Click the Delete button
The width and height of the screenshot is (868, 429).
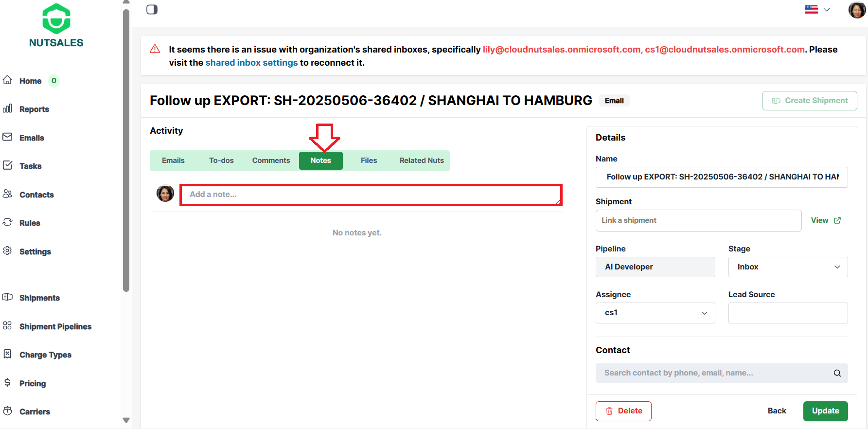coord(623,411)
